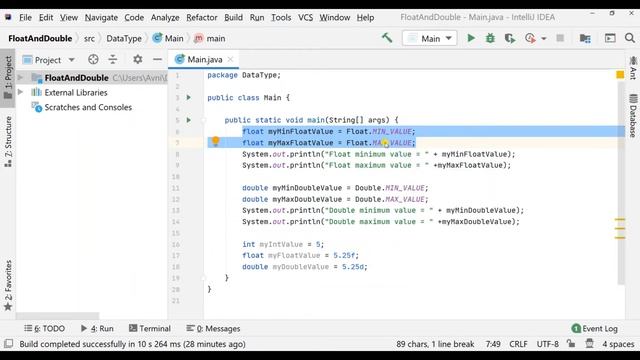Open the Main run configuration dropdown
640x360 pixels.
tap(429, 38)
